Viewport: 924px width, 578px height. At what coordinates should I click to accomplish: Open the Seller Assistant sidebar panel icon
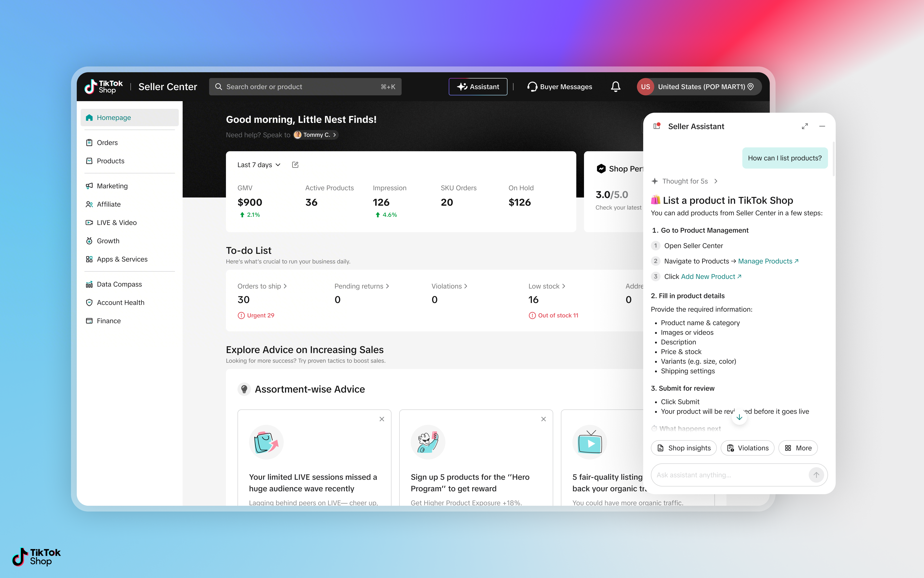657,126
